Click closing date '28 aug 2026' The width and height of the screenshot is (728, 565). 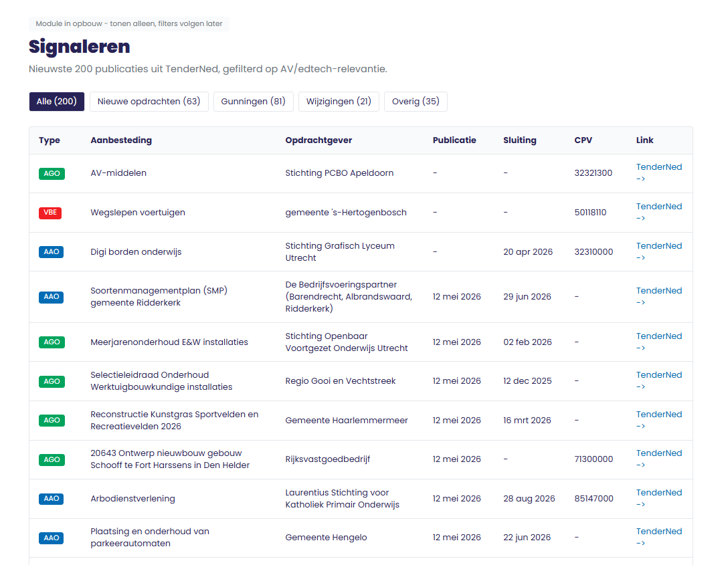tap(529, 499)
